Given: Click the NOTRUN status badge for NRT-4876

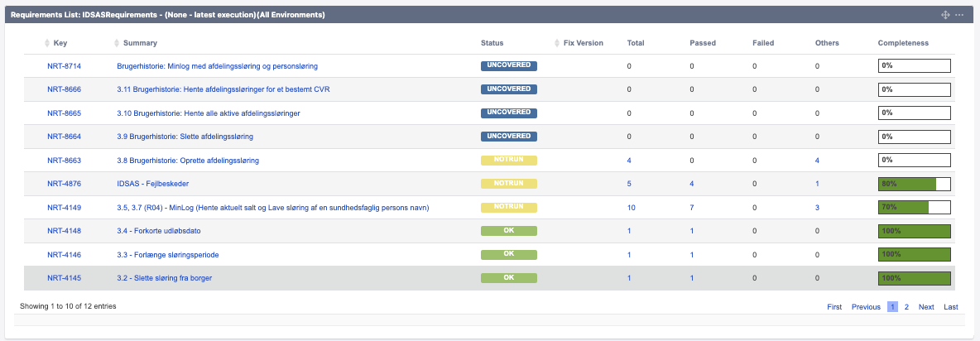Looking at the screenshot, I should click(x=509, y=184).
